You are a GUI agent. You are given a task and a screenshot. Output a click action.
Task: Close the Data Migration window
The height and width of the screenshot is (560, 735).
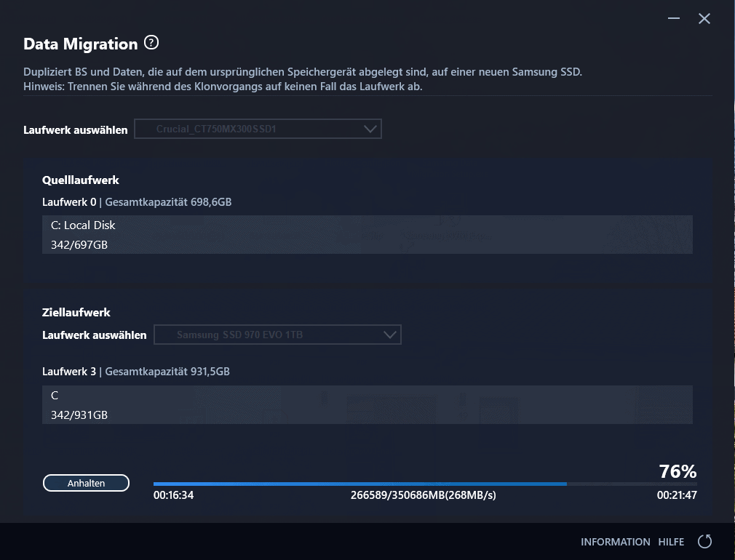click(x=704, y=19)
